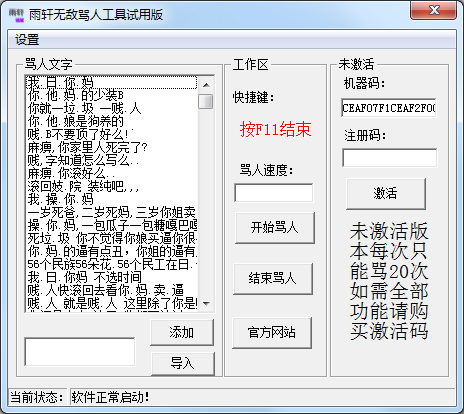Click the 激活 button
Screen dimensions: 464x414
[x=386, y=193]
